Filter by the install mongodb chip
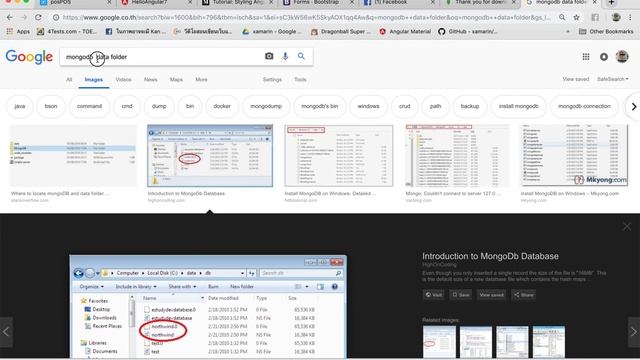 [x=518, y=106]
